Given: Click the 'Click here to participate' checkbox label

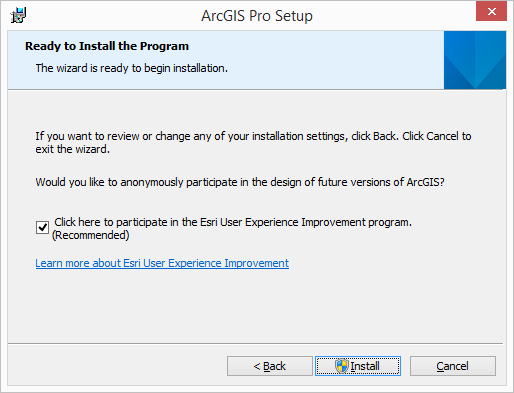Looking at the screenshot, I should pyautogui.click(x=233, y=222).
